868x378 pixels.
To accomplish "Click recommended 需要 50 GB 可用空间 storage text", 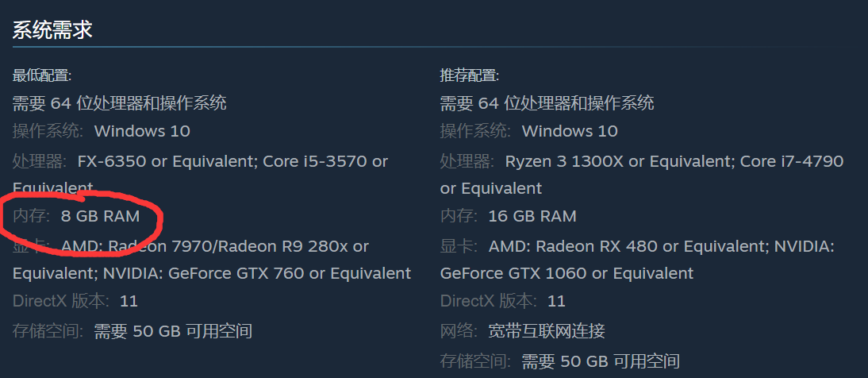I will pos(601,361).
